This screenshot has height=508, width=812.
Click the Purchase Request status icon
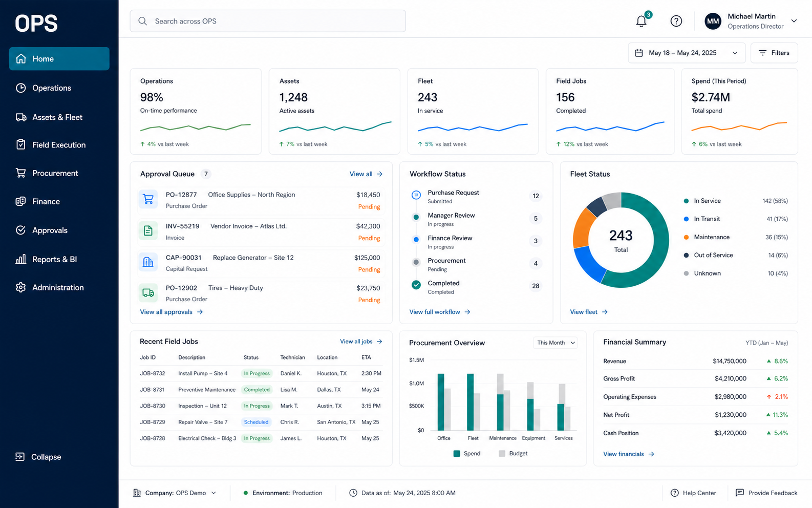click(x=416, y=195)
